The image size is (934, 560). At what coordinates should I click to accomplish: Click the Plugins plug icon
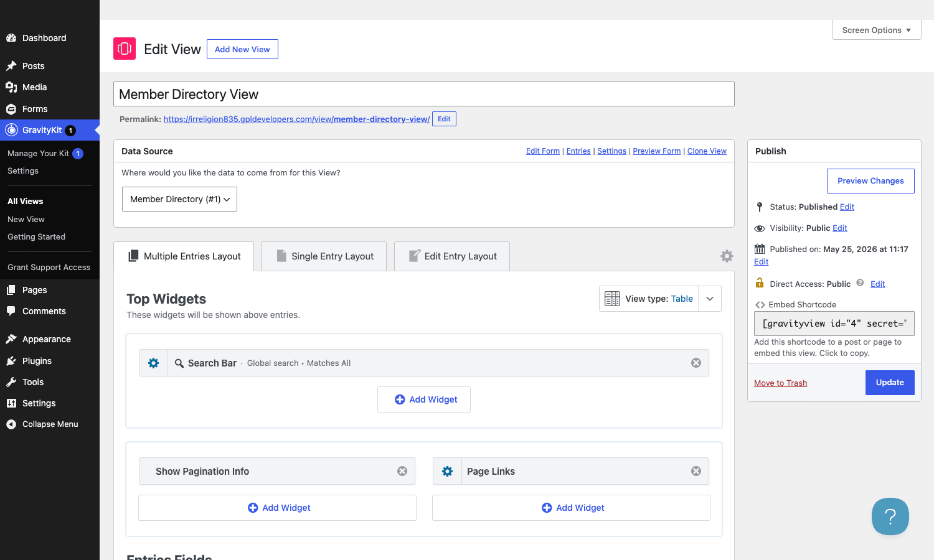point(11,361)
